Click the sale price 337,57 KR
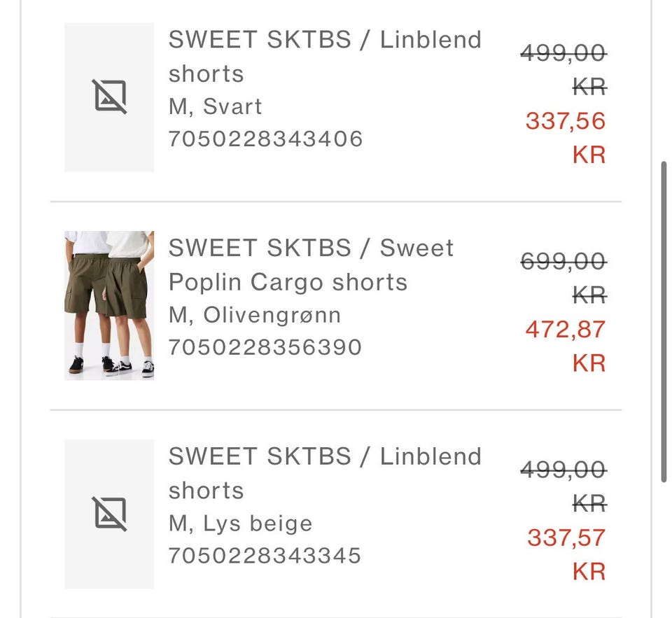 566,554
